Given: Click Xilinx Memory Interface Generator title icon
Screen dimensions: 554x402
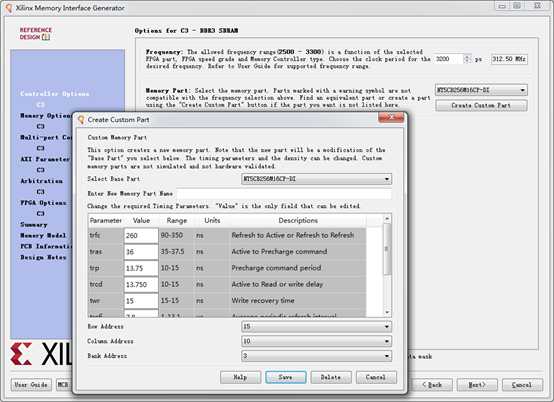Looking at the screenshot, I should (x=9, y=8).
